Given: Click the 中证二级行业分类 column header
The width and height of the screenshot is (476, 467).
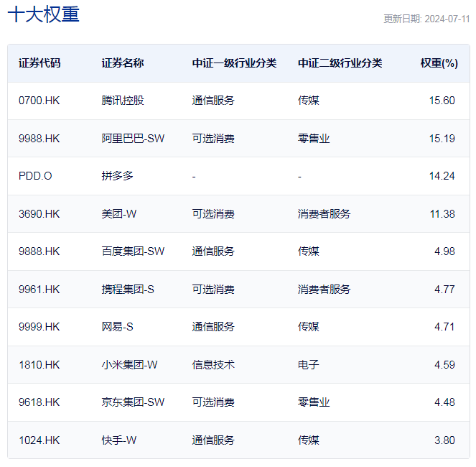Looking at the screenshot, I should 340,63.
